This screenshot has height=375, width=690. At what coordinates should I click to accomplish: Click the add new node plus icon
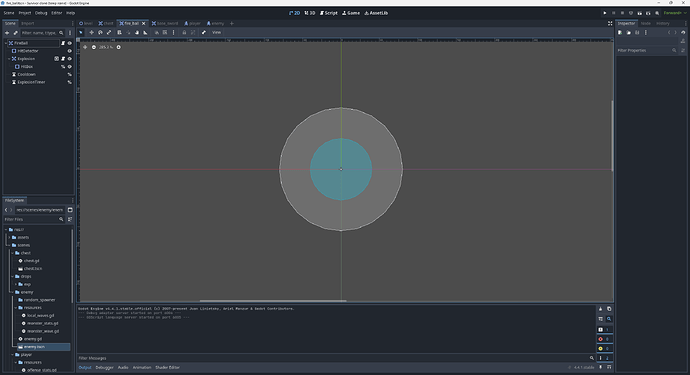point(7,33)
